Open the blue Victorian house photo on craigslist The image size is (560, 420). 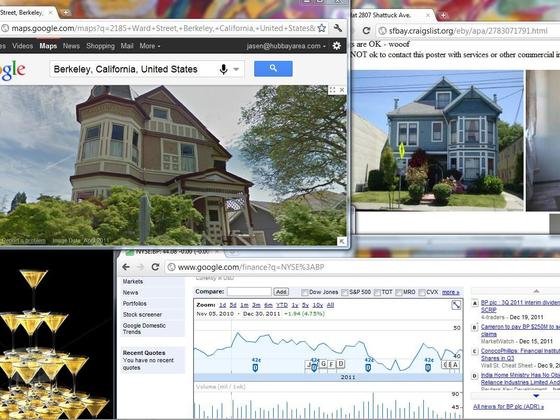[438, 140]
